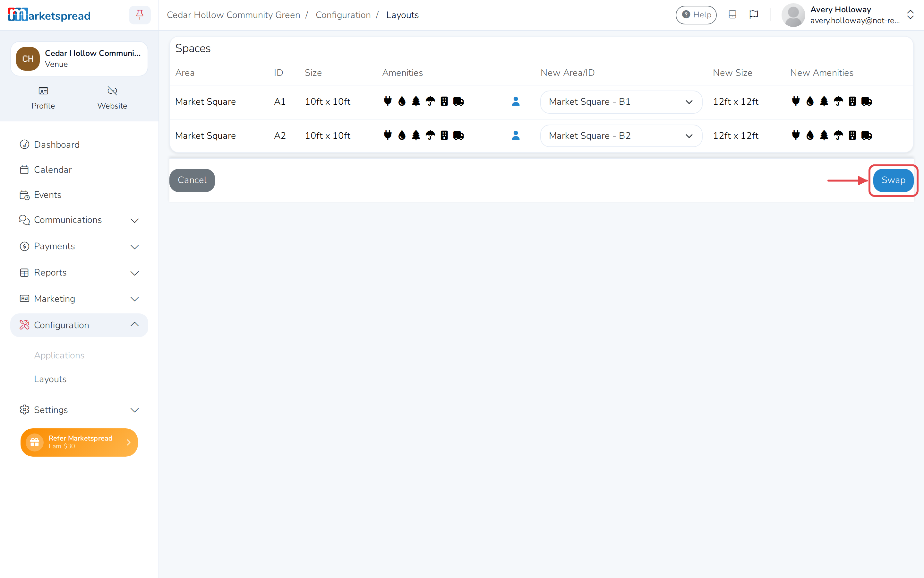Open the Events page
This screenshot has height=578, width=924.
point(47,195)
